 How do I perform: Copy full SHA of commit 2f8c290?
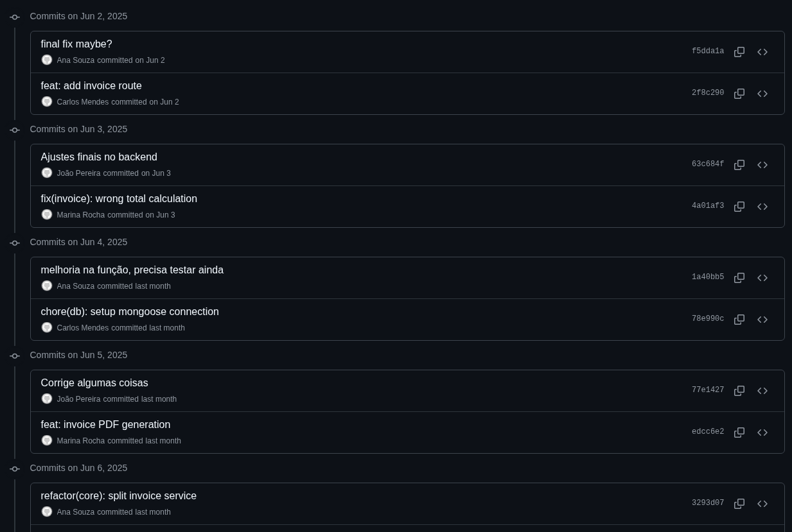tap(739, 94)
